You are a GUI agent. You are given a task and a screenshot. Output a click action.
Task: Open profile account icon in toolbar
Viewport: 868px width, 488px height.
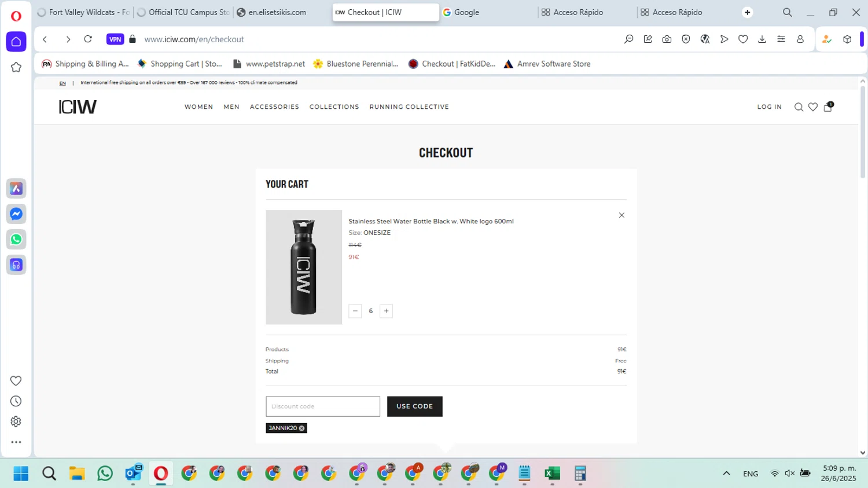tap(800, 39)
